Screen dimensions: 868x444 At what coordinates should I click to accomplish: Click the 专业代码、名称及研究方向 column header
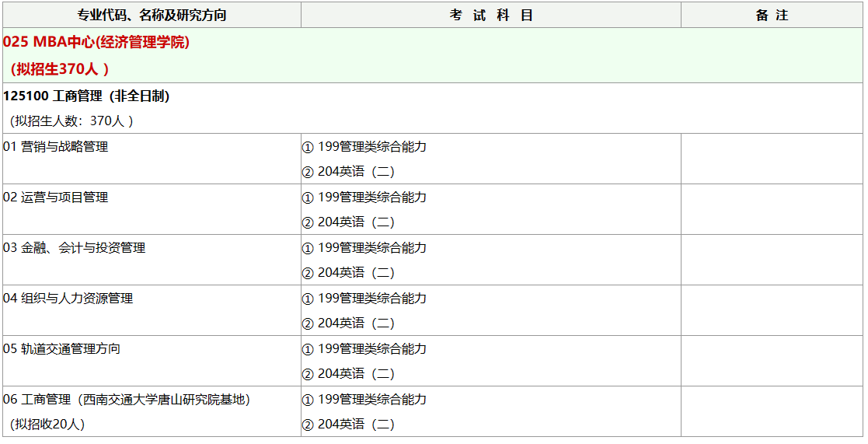pyautogui.click(x=152, y=15)
